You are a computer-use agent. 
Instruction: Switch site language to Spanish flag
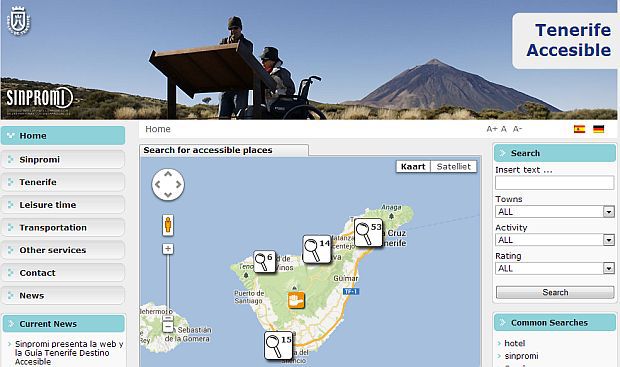tap(579, 129)
